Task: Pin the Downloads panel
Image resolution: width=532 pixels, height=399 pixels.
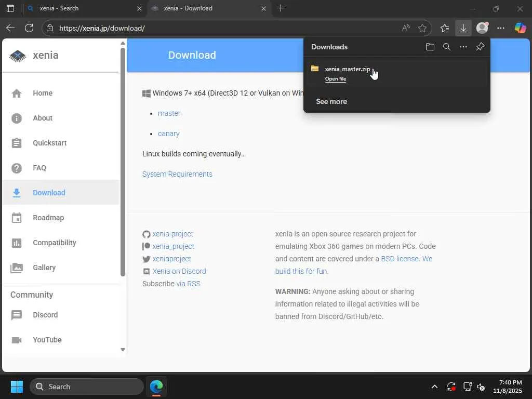Action: pyautogui.click(x=480, y=47)
